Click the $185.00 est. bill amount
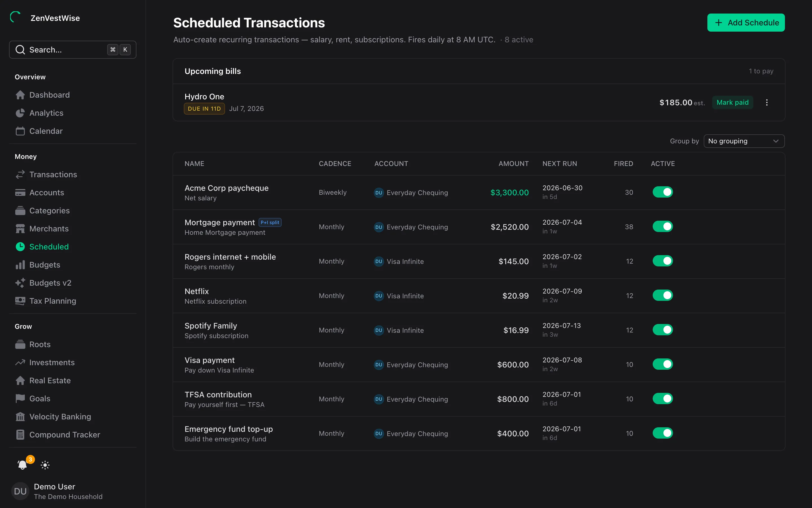Viewport: 812px width, 508px height. [682, 102]
